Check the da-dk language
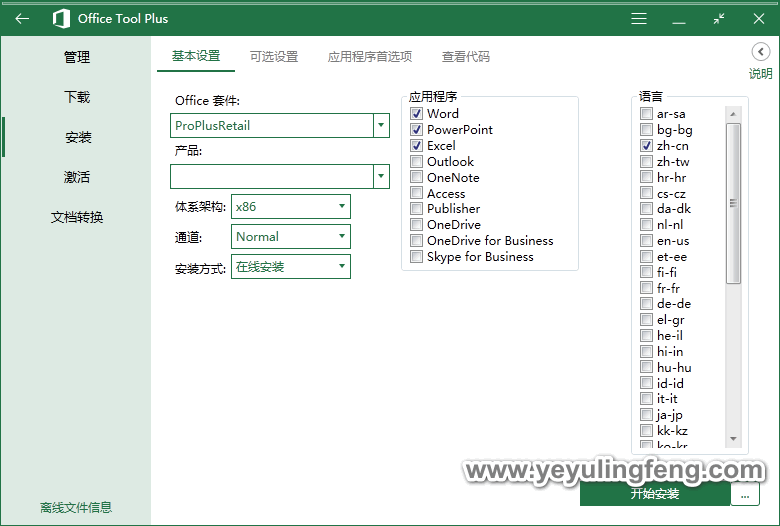This screenshot has width=780, height=526. 646,209
